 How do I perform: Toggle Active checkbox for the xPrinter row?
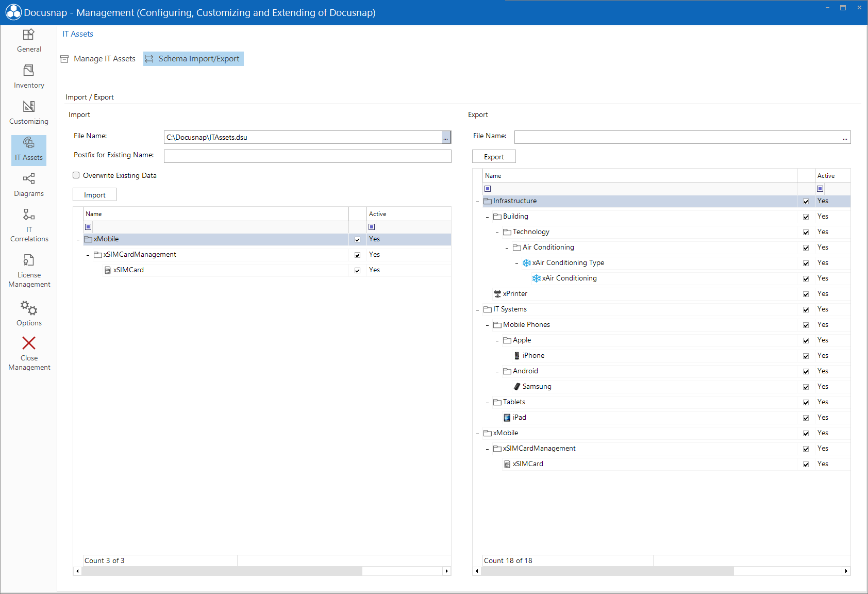point(806,294)
